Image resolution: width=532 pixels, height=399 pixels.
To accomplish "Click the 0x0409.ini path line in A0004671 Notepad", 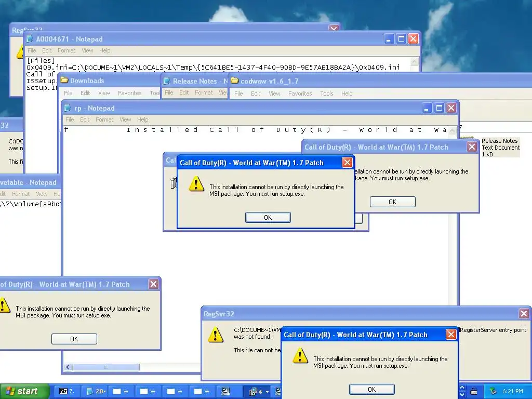I will click(213, 67).
